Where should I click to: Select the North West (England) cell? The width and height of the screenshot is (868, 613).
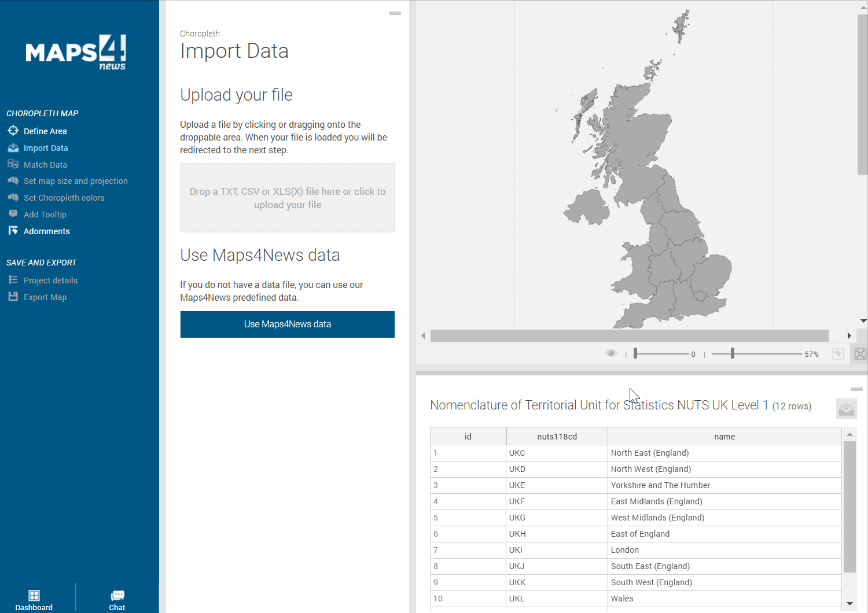click(724, 469)
